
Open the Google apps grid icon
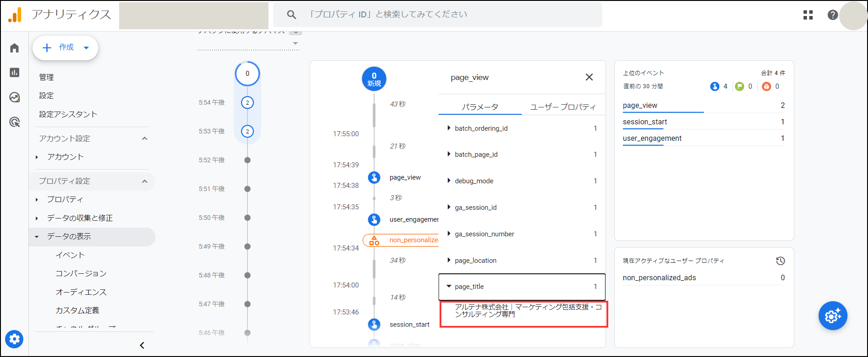808,15
